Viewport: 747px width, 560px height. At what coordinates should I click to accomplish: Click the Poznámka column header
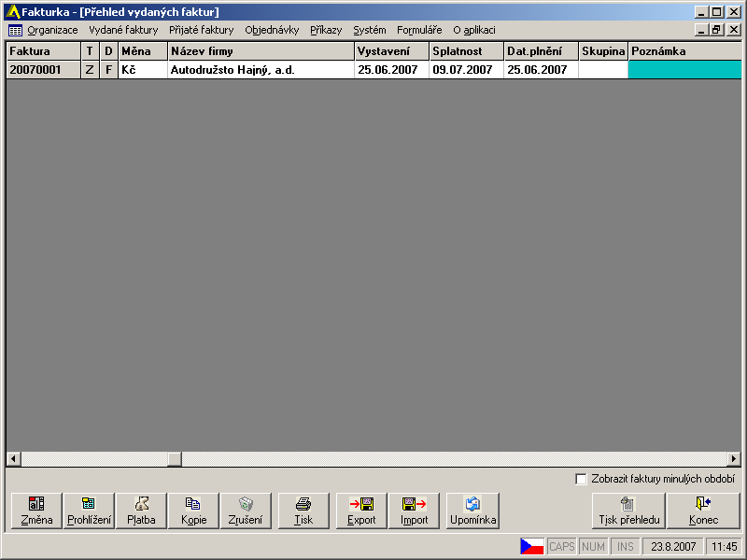click(x=685, y=51)
